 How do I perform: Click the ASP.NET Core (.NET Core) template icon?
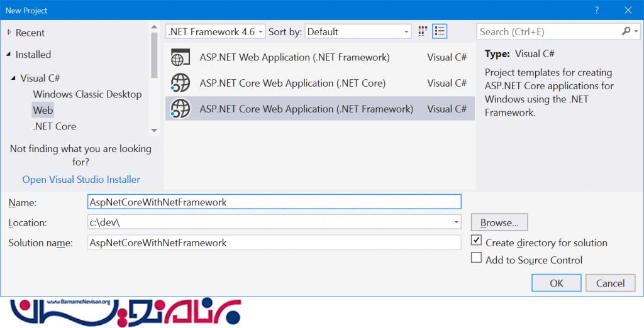(180, 84)
